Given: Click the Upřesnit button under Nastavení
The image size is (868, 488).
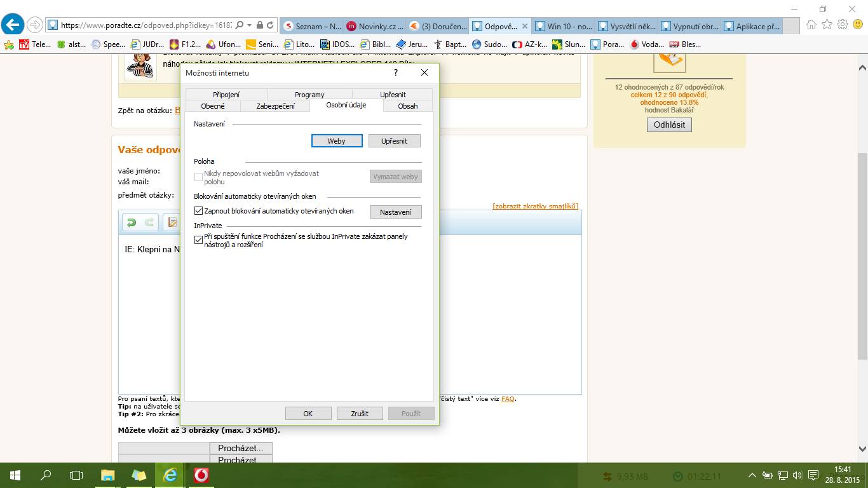Looking at the screenshot, I should [395, 141].
